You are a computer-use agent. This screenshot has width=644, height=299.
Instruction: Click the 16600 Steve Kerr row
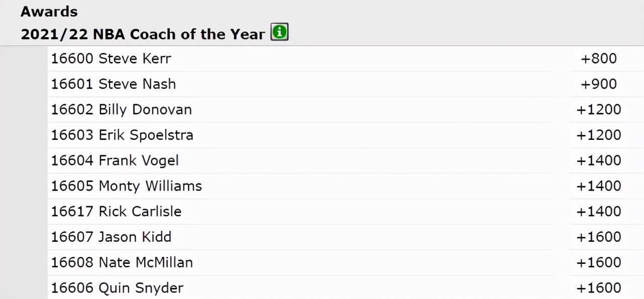point(111,59)
